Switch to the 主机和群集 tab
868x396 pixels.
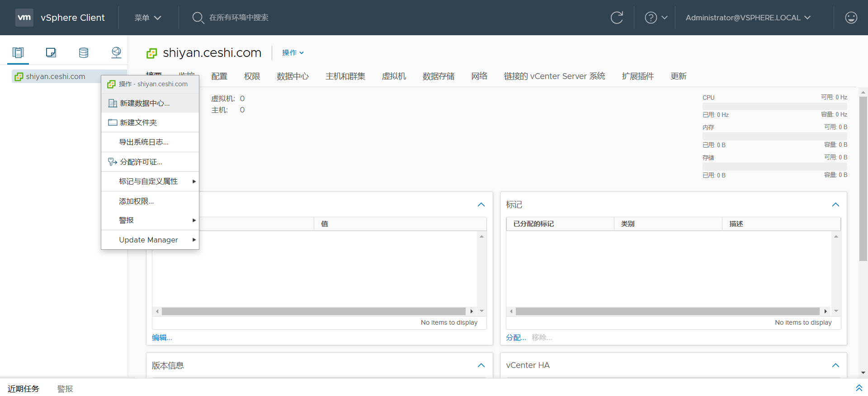pos(345,76)
